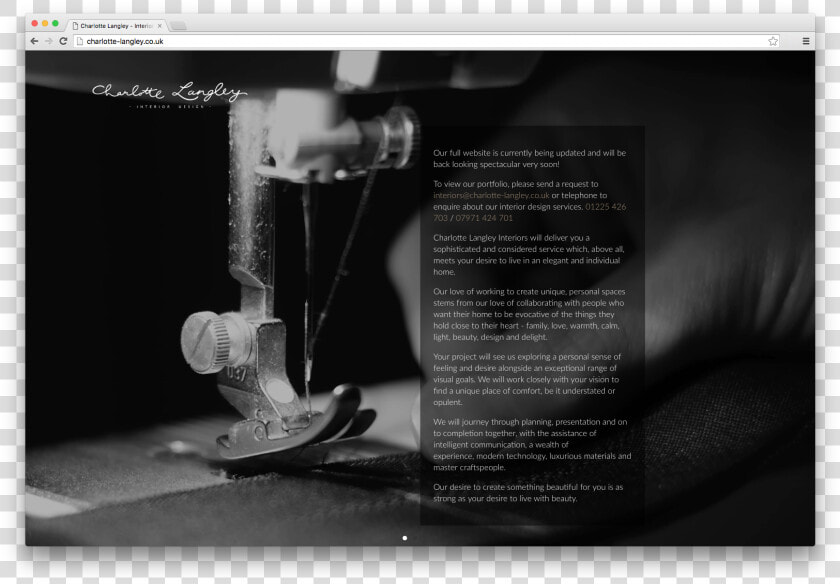Image resolution: width=840 pixels, height=584 pixels.
Task: Bookmark the page with the star icon
Action: tap(772, 41)
